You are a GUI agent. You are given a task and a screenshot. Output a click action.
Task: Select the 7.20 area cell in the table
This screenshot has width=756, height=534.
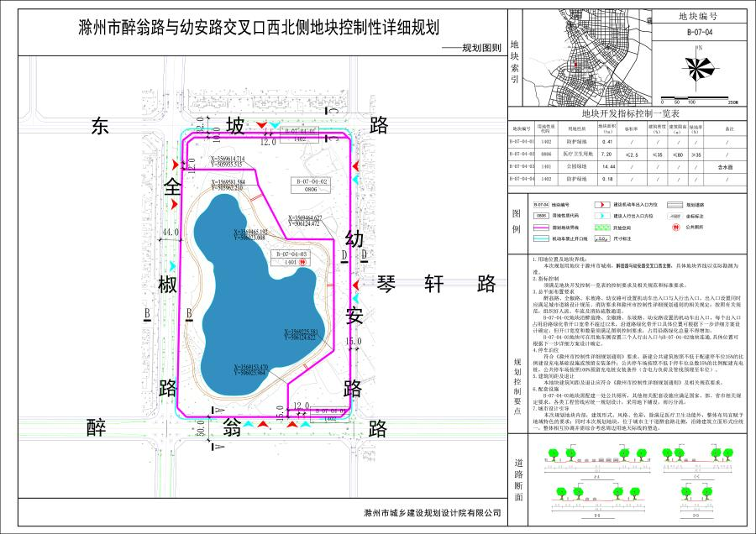coord(606,154)
